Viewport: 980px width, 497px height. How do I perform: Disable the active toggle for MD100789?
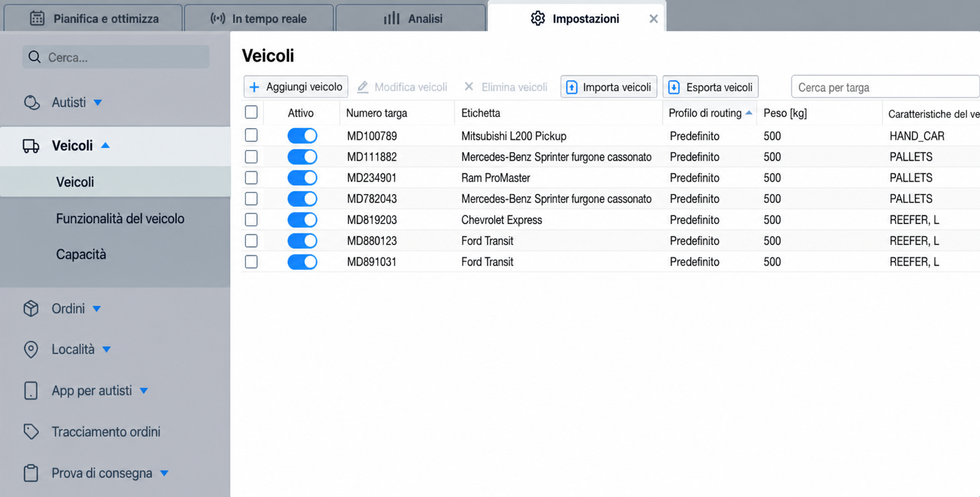(302, 136)
